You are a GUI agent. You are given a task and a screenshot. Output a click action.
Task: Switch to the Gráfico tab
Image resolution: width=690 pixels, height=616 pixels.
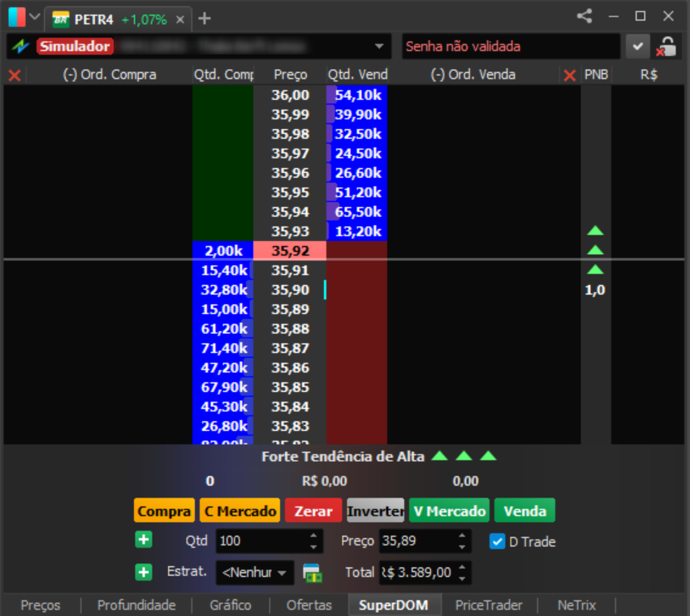pos(231,605)
